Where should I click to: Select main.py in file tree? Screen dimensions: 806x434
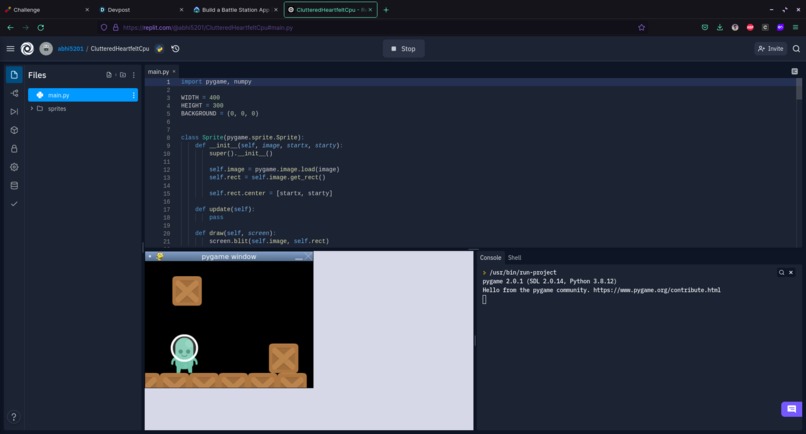point(83,95)
